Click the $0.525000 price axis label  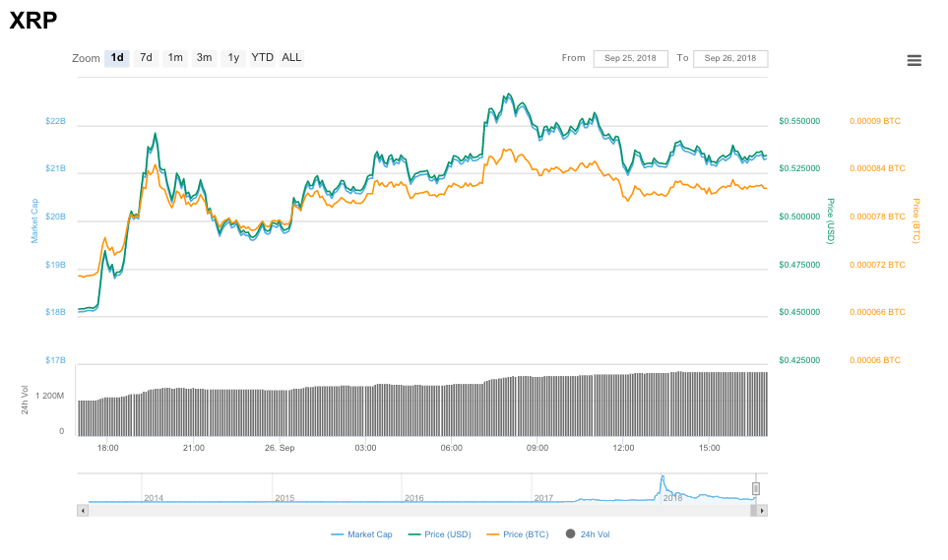[x=799, y=168]
